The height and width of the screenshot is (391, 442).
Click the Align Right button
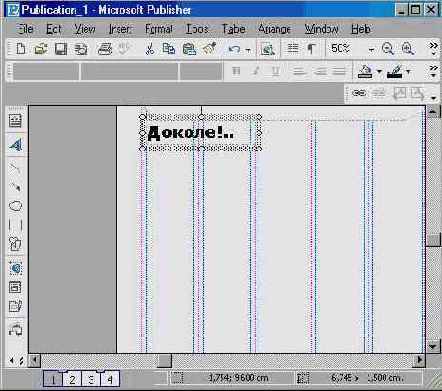pos(340,71)
